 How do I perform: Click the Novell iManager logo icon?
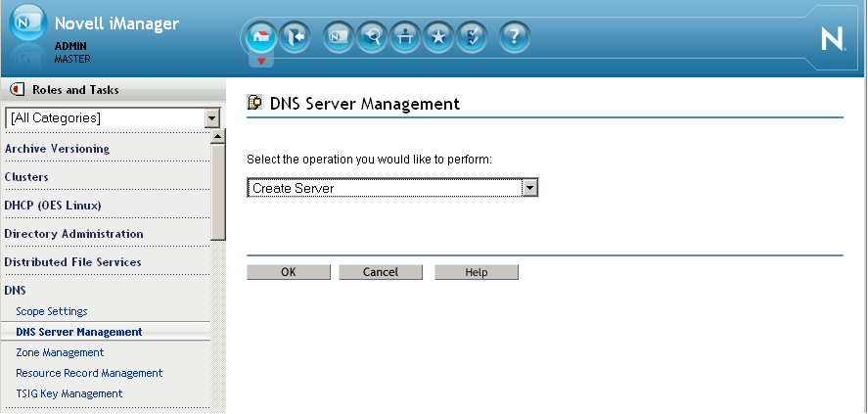click(27, 23)
